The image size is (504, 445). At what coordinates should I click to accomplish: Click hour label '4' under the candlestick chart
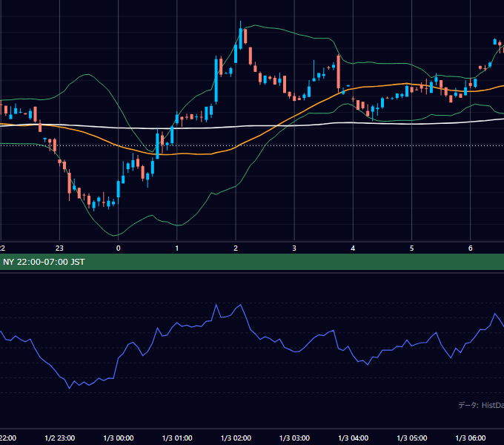353,248
